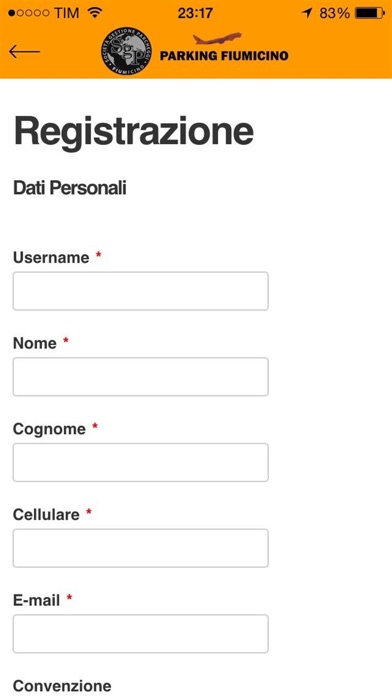Screen dimensions: 392x696
Task: Click the SGP round globe logo
Action: [x=126, y=50]
